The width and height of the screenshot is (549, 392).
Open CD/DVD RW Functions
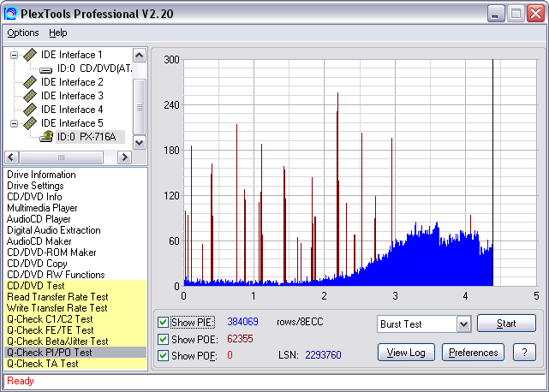point(56,275)
